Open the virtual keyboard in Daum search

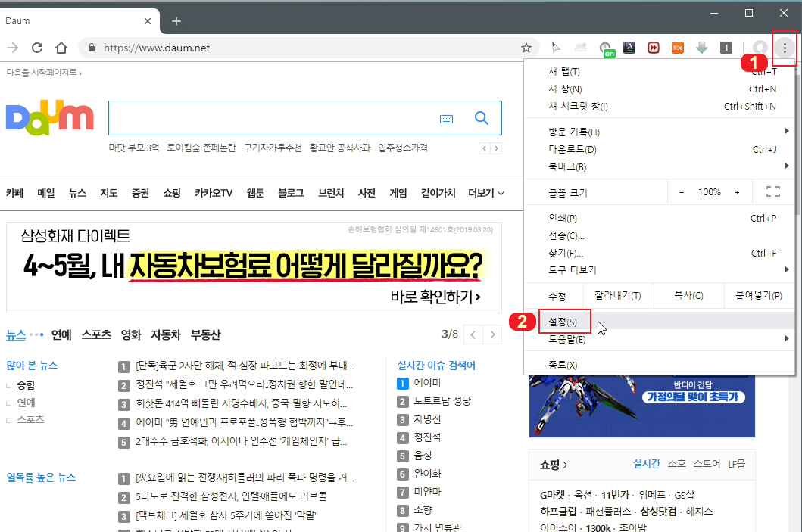pos(447,119)
